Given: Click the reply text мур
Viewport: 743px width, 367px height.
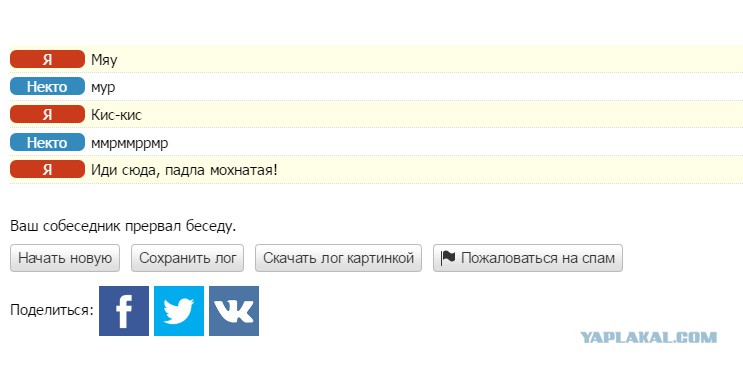Looking at the screenshot, I should 103,88.
